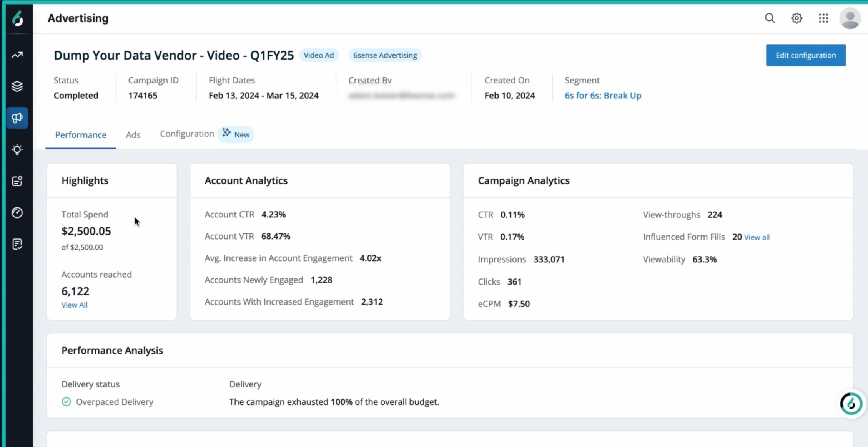Click View All under Accounts reached

click(x=74, y=305)
